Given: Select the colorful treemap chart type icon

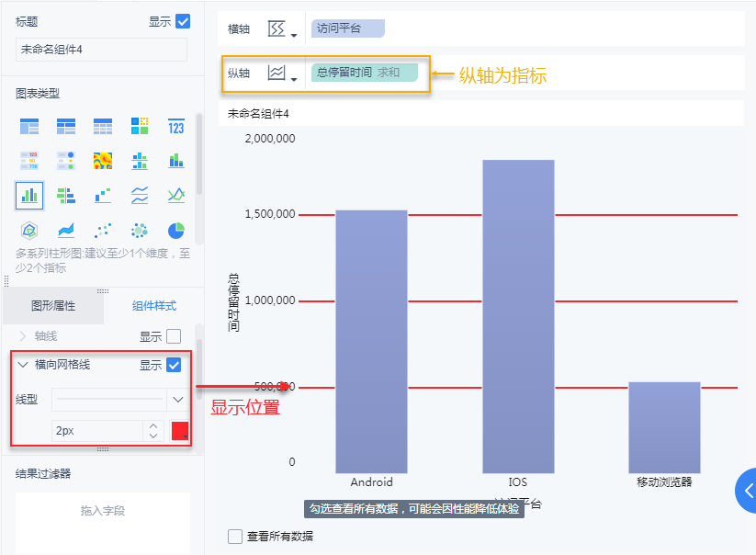Looking at the screenshot, I should pos(140,126).
